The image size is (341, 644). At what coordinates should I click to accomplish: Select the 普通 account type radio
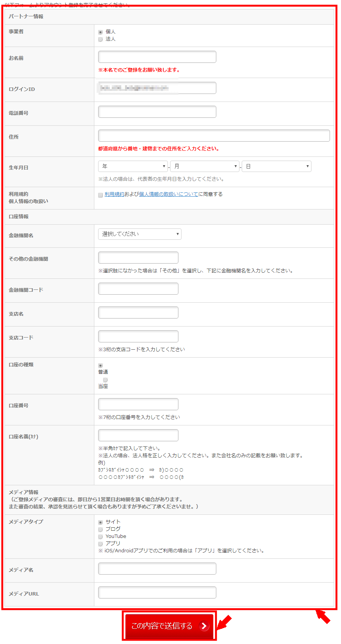click(100, 366)
